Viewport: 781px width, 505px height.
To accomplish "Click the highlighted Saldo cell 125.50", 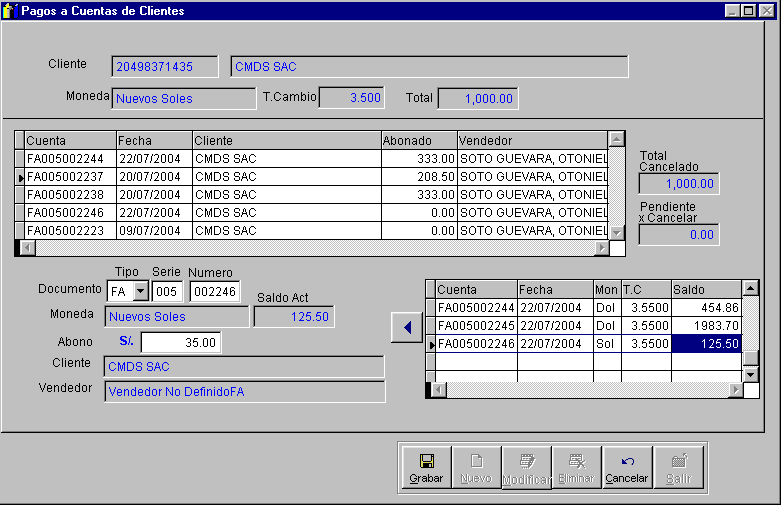I will [706, 344].
